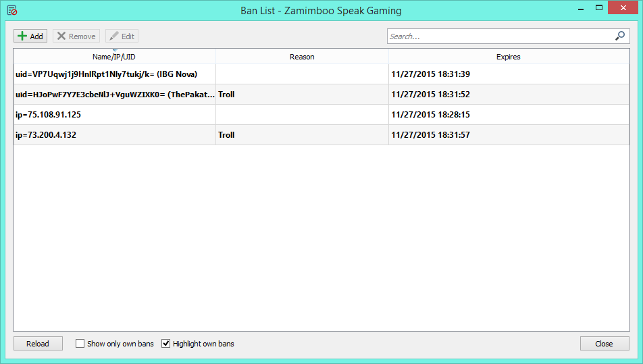Click the Add ban button

point(30,36)
